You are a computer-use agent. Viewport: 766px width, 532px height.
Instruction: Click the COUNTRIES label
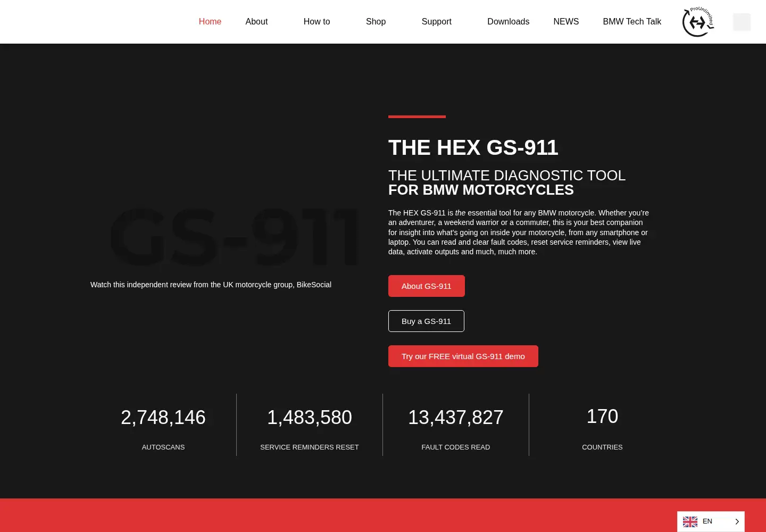(x=602, y=447)
